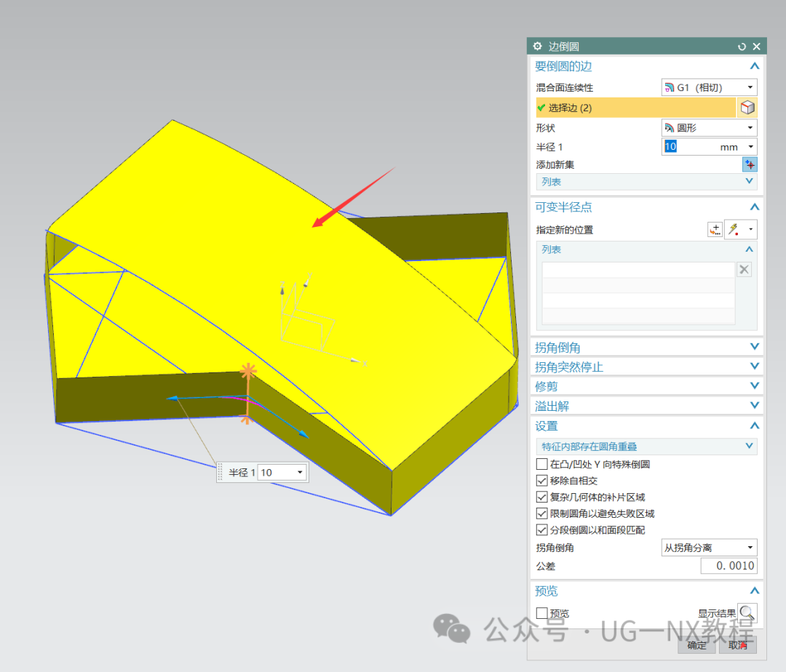Click the reset dialog icon
Image resolution: width=786 pixels, height=672 pixels.
click(x=742, y=47)
